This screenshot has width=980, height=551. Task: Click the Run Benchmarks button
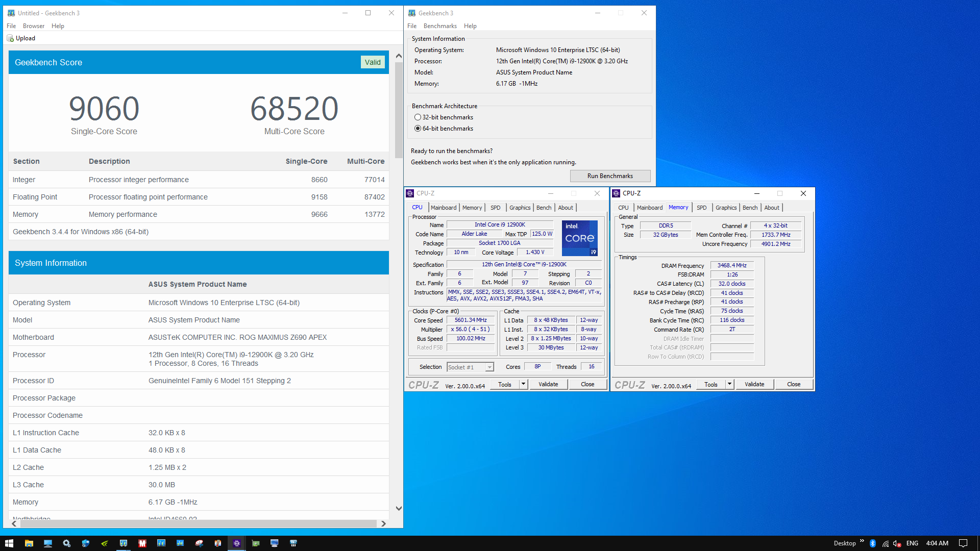coord(610,176)
